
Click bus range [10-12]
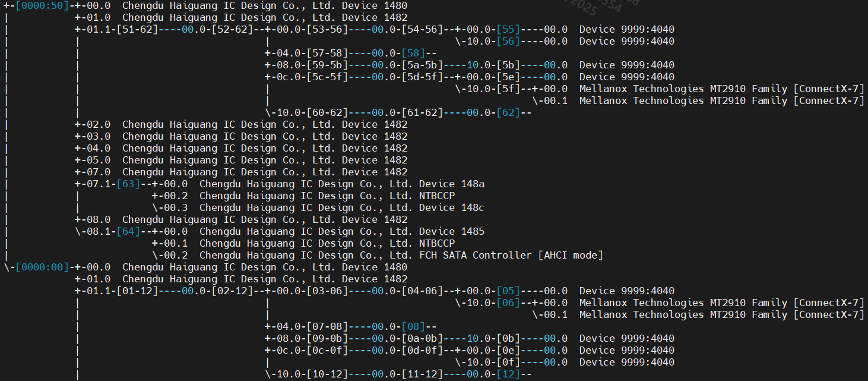point(327,374)
